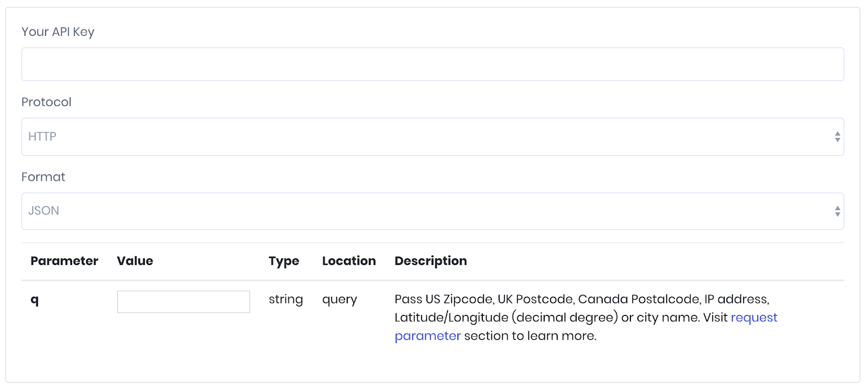The height and width of the screenshot is (387, 868).
Task: Open the "request parameter" link
Action: [x=754, y=318]
